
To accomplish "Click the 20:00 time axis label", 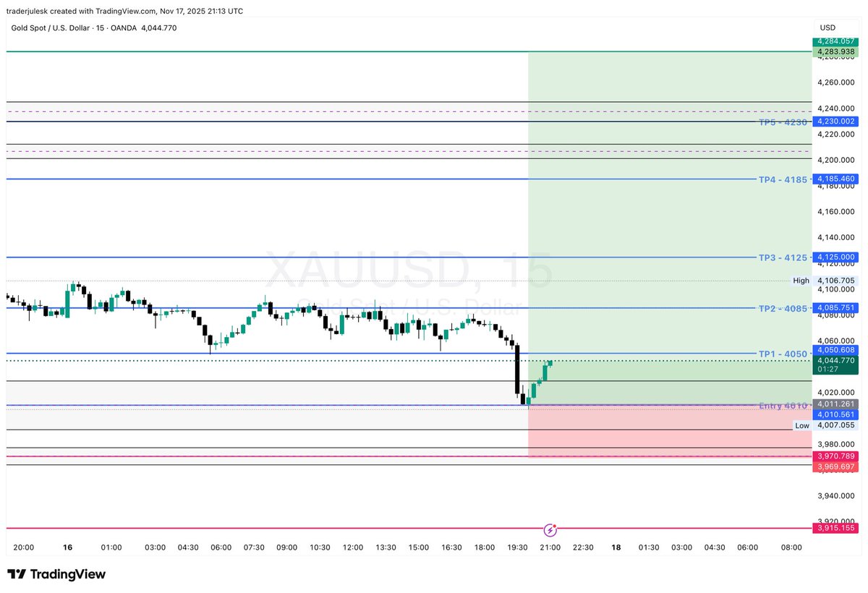I will 24,547.
